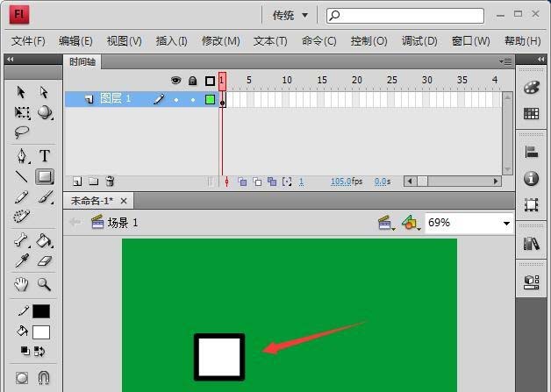Select the 3D Rotation tool
The image size is (551, 392).
point(45,112)
